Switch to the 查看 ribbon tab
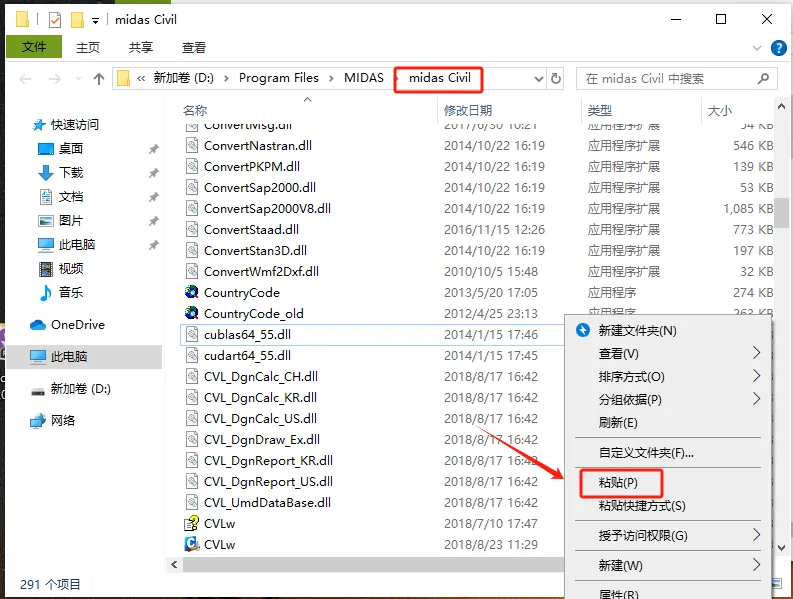This screenshot has height=599, width=793. point(194,48)
